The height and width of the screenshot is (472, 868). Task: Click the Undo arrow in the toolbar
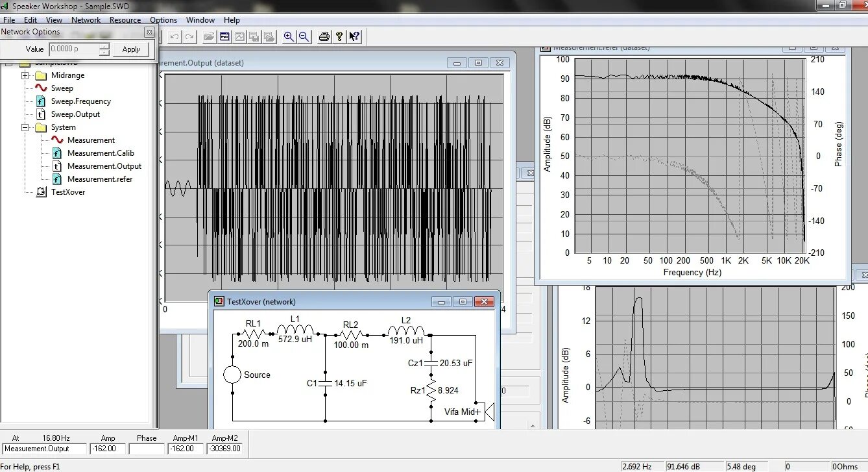[174, 37]
